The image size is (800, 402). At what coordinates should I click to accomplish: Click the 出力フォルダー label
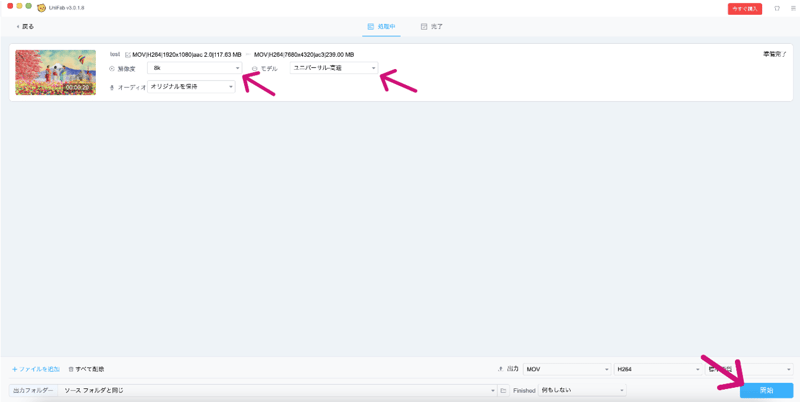coord(33,391)
